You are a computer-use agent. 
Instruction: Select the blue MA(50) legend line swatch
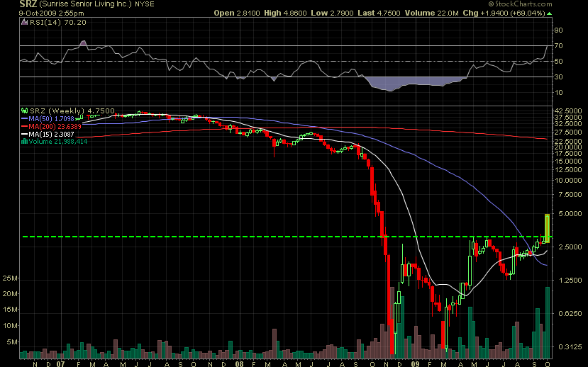pyautogui.click(x=25, y=119)
